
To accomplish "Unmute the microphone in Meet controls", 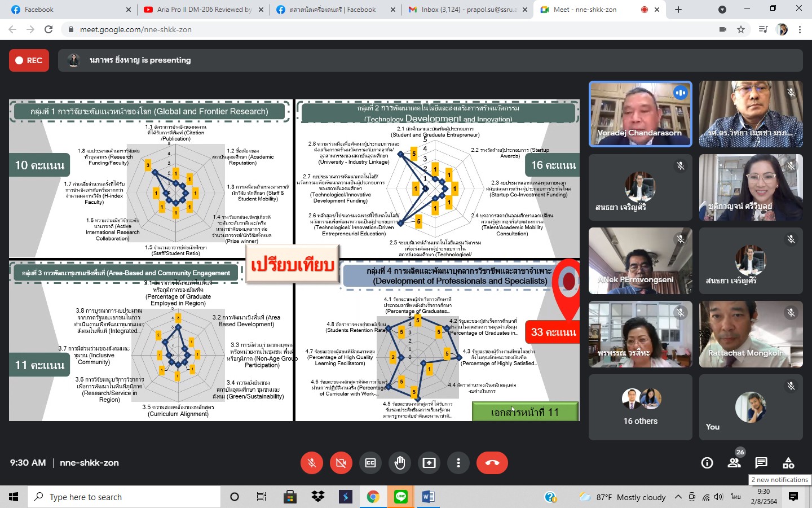I will (311, 463).
